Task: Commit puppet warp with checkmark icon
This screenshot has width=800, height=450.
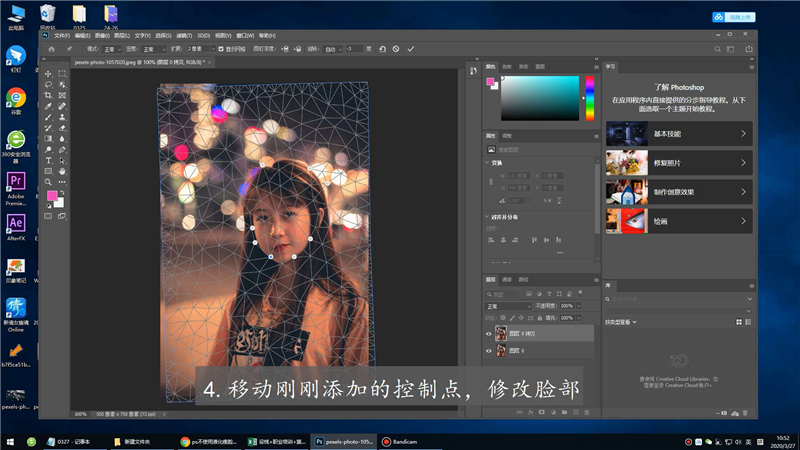Action: pyautogui.click(x=413, y=48)
